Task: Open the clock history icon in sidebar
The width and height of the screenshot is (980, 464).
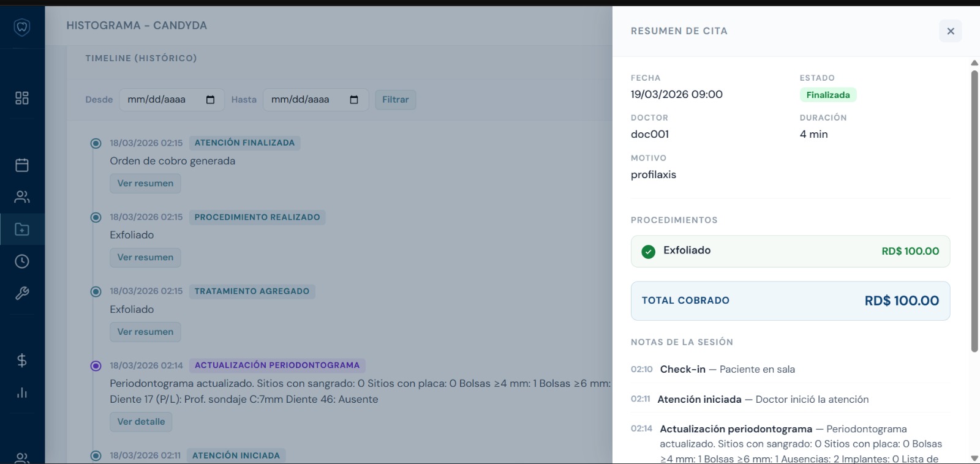Action: [22, 261]
